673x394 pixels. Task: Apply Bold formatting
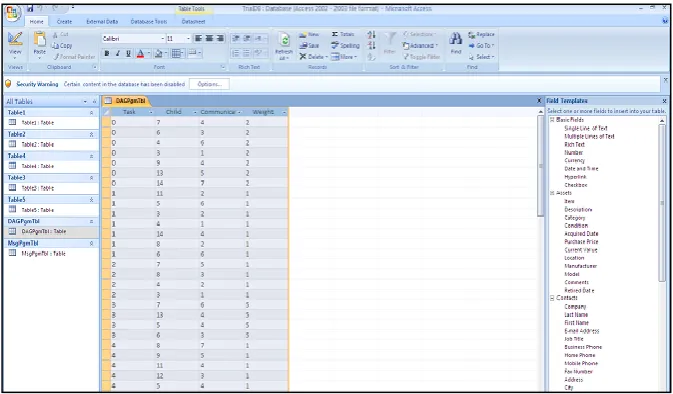coord(107,54)
